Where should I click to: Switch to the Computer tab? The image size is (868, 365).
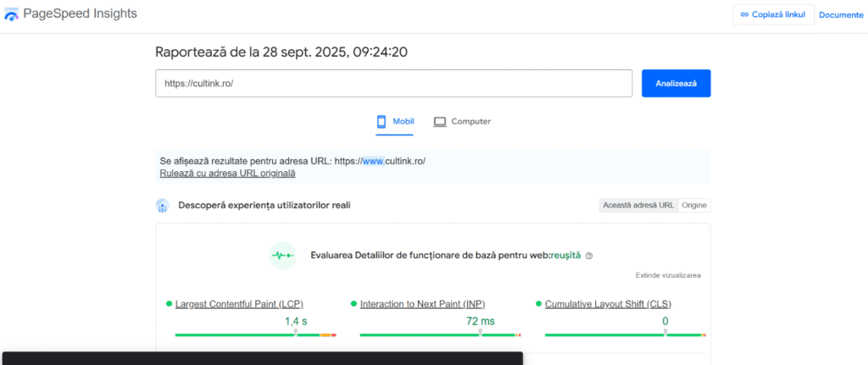462,122
